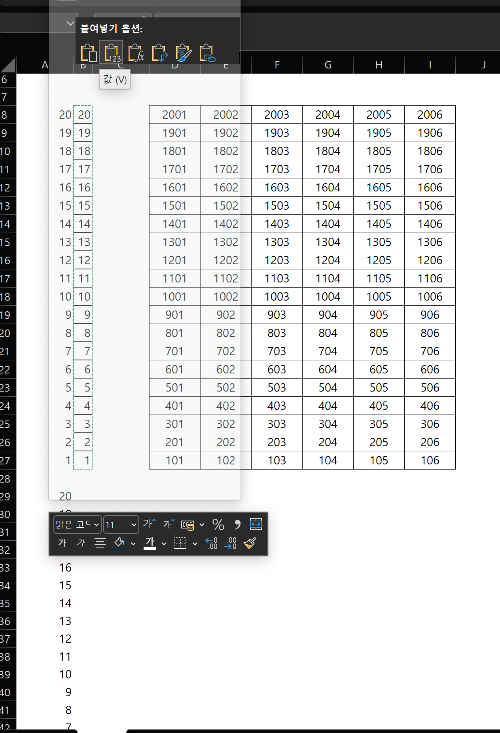Click cell containing 1205

tap(379, 260)
